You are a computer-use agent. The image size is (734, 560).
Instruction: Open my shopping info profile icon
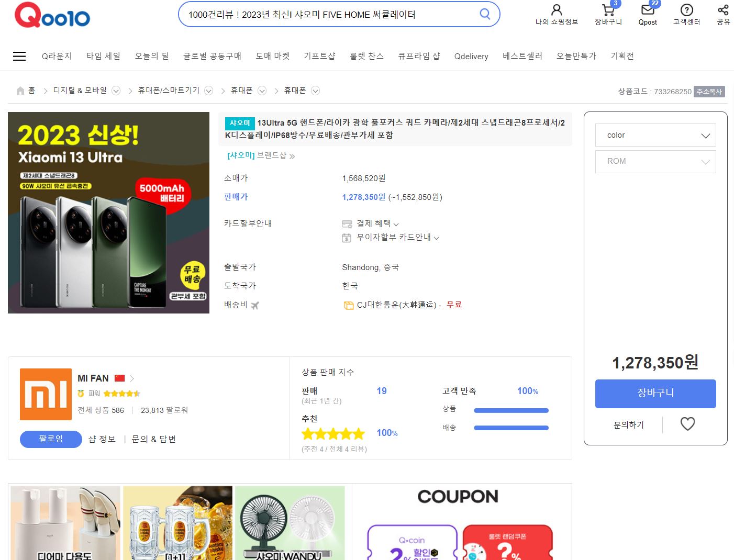coord(557,10)
